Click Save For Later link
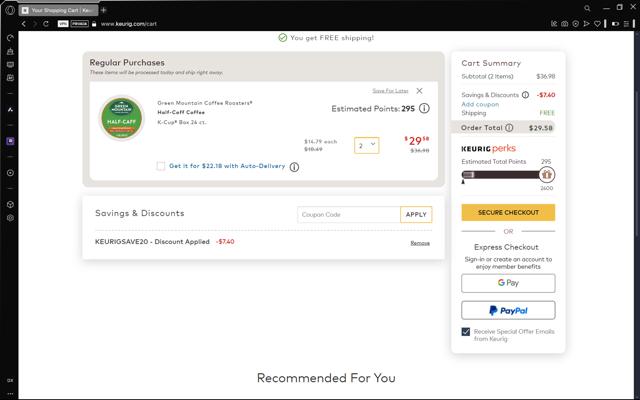Image resolution: width=640 pixels, height=400 pixels. click(390, 91)
